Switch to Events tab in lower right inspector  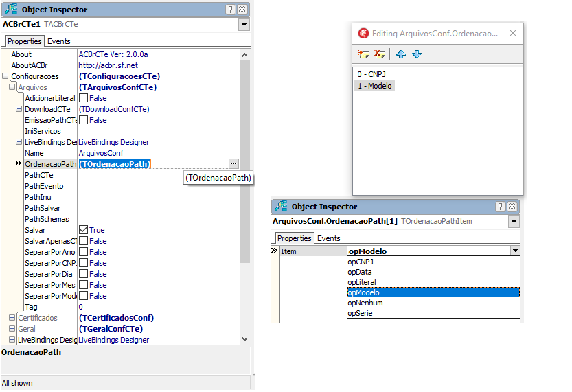point(329,238)
